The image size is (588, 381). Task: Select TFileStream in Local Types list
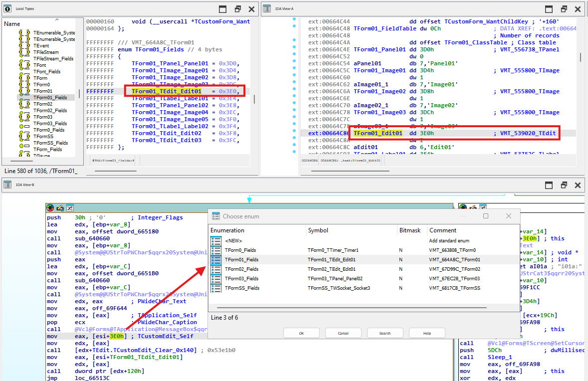(46, 52)
